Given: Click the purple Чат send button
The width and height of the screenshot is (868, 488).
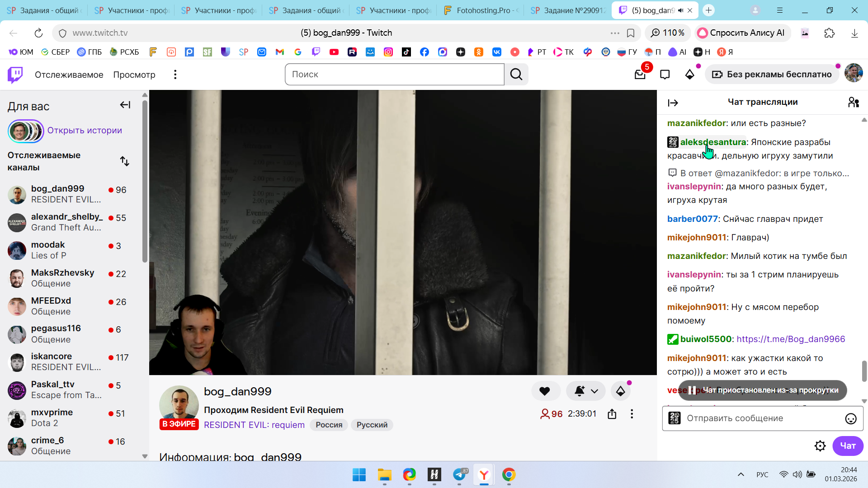Looking at the screenshot, I should [847, 446].
